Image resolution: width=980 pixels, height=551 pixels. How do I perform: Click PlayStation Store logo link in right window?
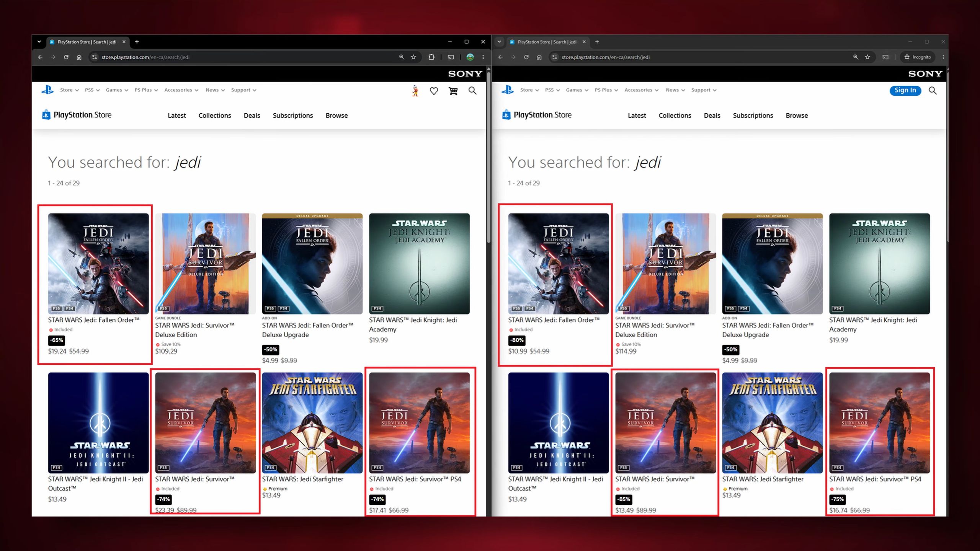(x=537, y=115)
